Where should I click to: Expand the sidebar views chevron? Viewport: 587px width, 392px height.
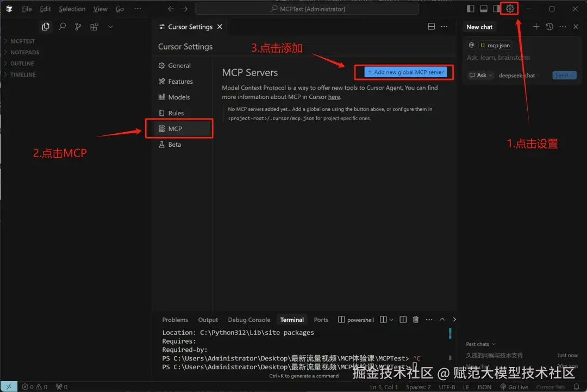(110, 27)
